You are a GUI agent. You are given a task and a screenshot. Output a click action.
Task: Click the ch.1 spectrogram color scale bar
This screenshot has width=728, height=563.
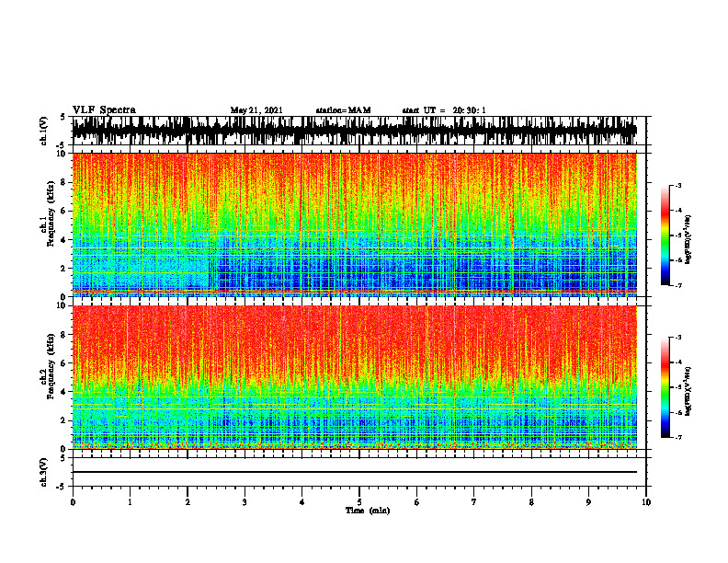pos(665,236)
